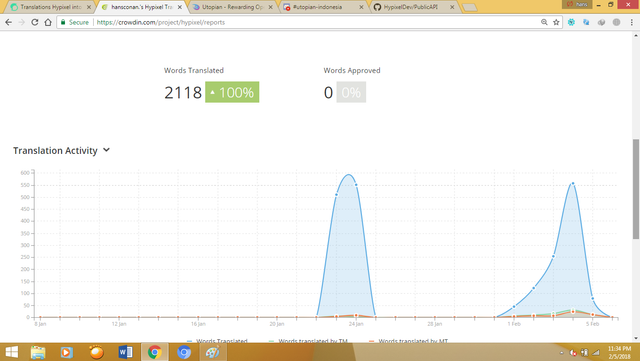Reload the Crowdin reports page

35,22
